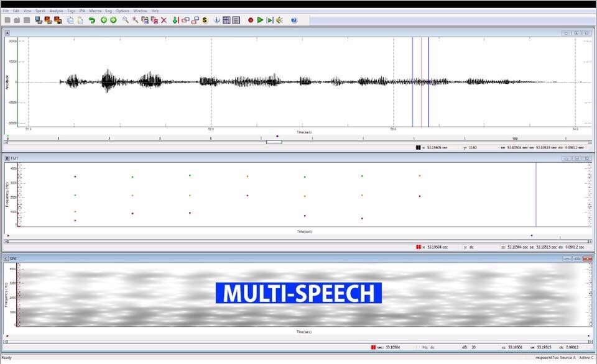597x364 pixels.
Task: Open the Log menu
Action: click(108, 11)
